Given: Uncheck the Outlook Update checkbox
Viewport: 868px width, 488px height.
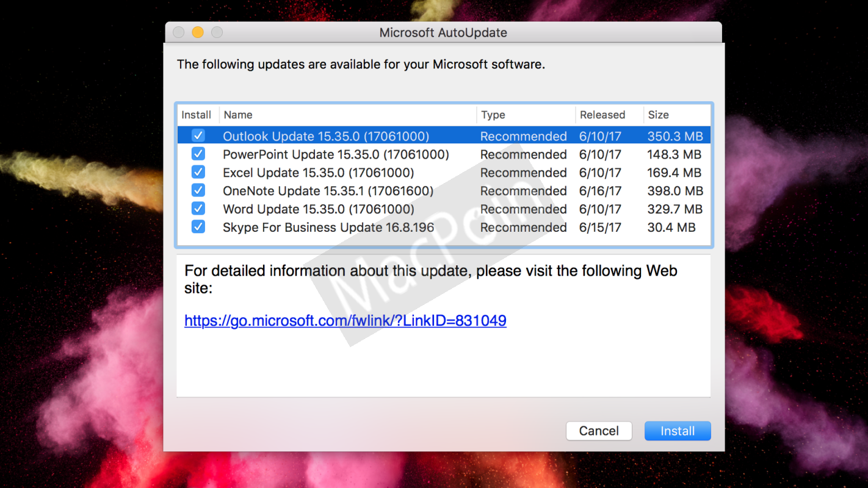Looking at the screenshot, I should [198, 136].
